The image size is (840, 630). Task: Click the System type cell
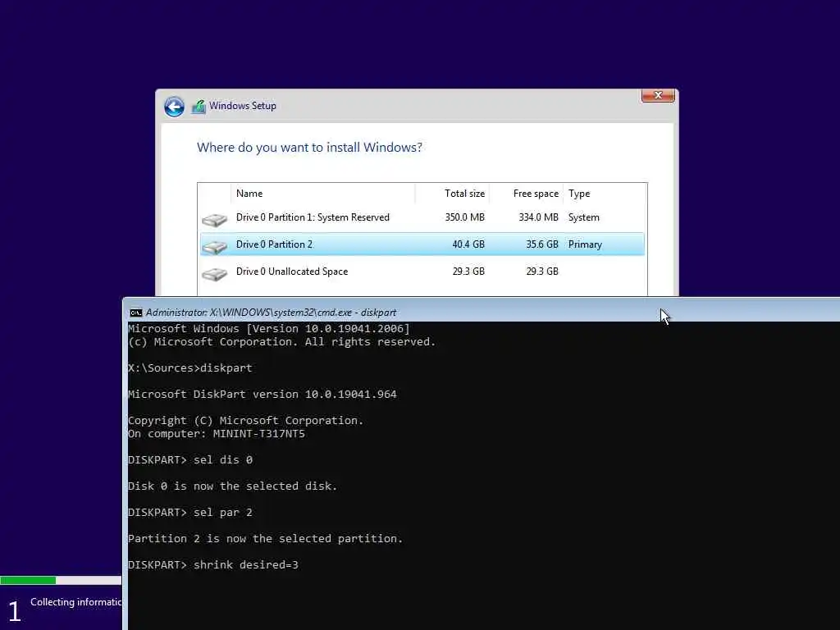[x=583, y=217]
